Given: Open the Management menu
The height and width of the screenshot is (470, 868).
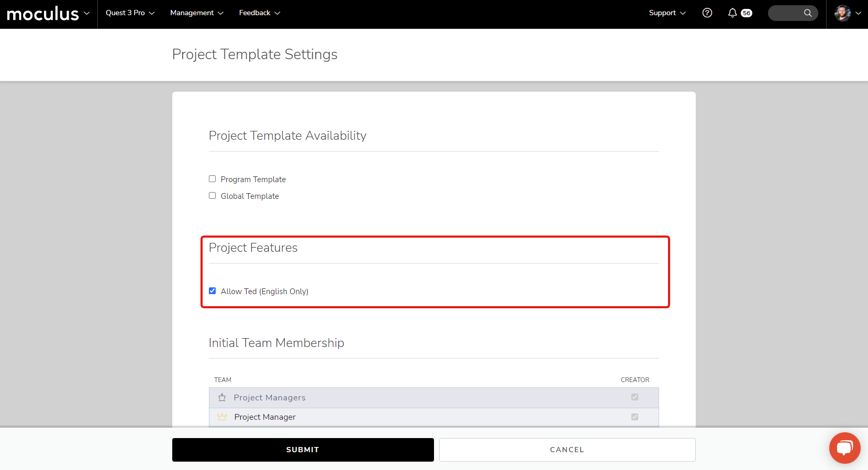Looking at the screenshot, I should coord(196,13).
